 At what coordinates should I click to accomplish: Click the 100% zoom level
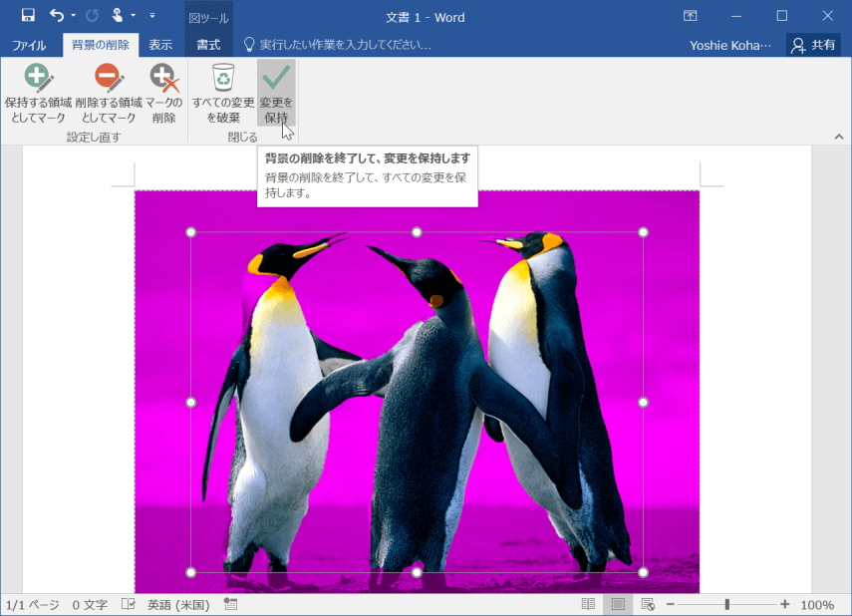coord(817,605)
